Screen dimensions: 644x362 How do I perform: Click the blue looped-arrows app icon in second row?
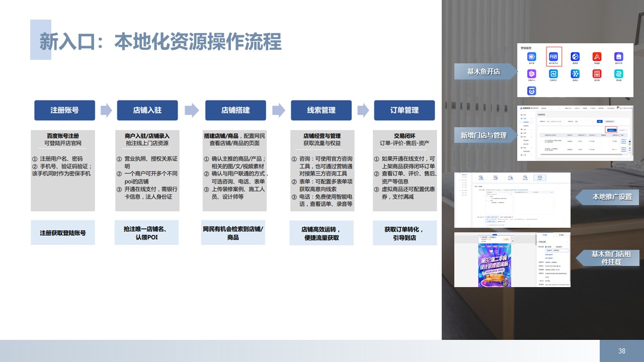coord(553,74)
